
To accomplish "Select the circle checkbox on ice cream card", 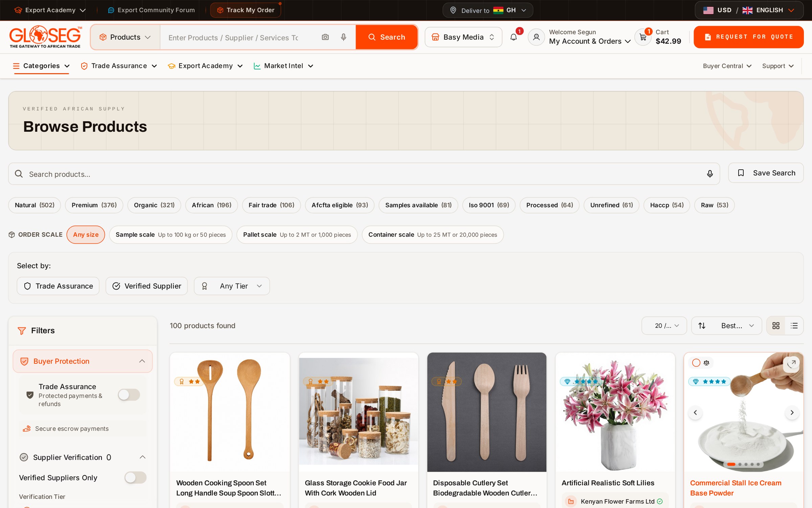I will click(x=696, y=363).
